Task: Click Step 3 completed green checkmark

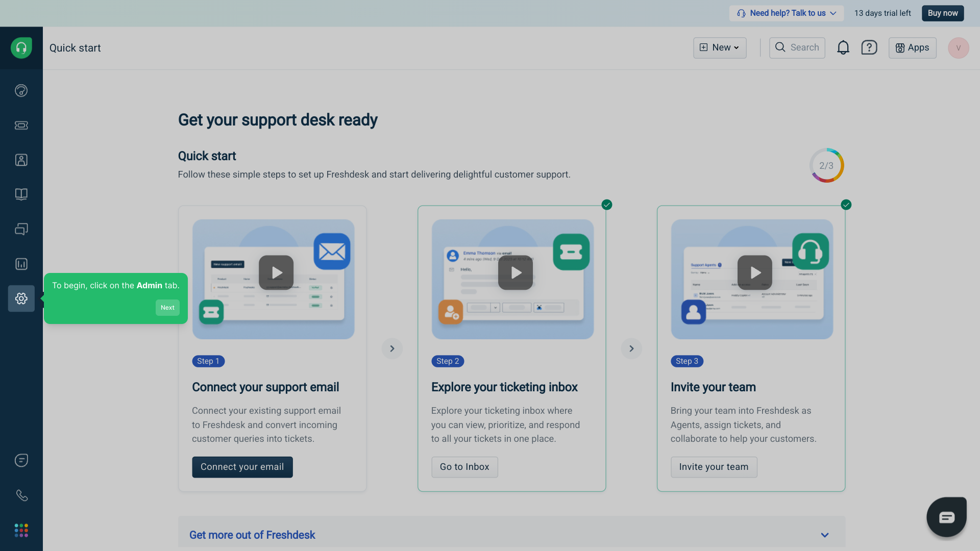Action: tap(846, 205)
